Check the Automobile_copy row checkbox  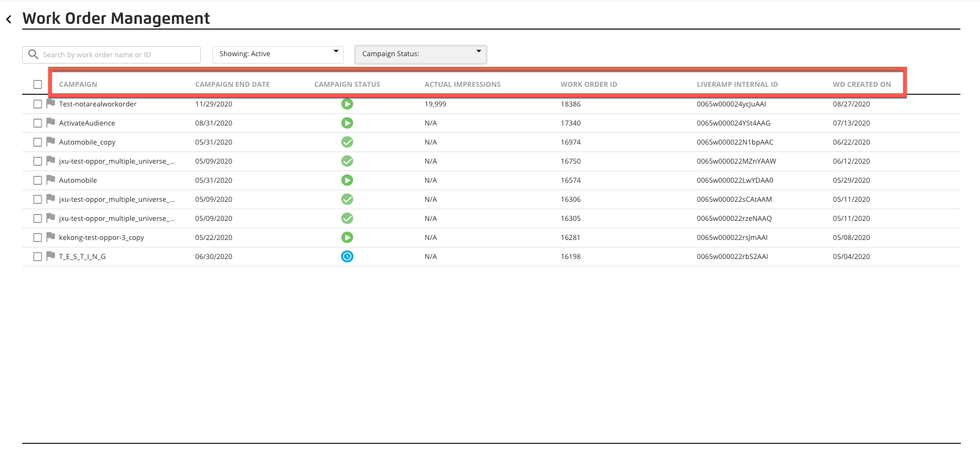point(38,142)
